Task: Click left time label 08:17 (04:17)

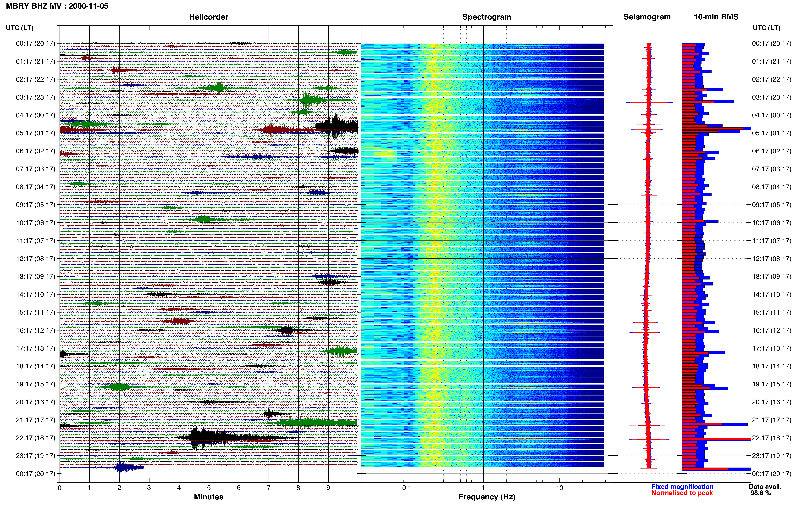Action: tap(35, 187)
